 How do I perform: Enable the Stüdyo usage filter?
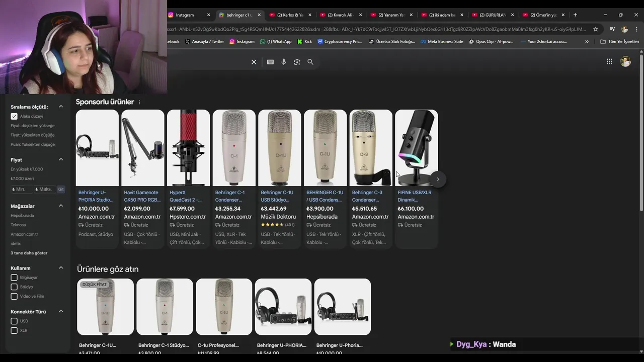pos(14,287)
